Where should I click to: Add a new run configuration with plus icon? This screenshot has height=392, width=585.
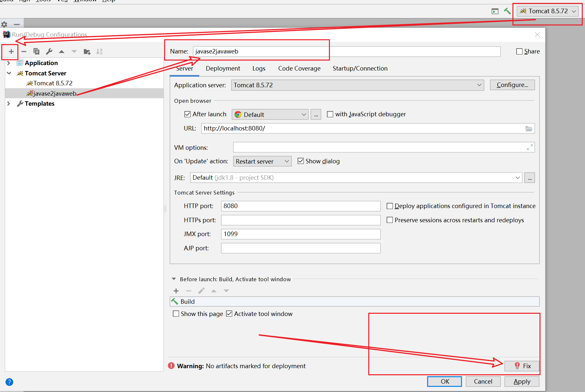point(11,52)
